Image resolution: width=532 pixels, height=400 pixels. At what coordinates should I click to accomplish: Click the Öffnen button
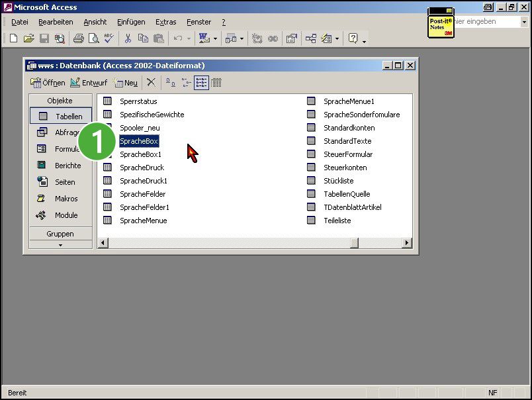(48, 83)
